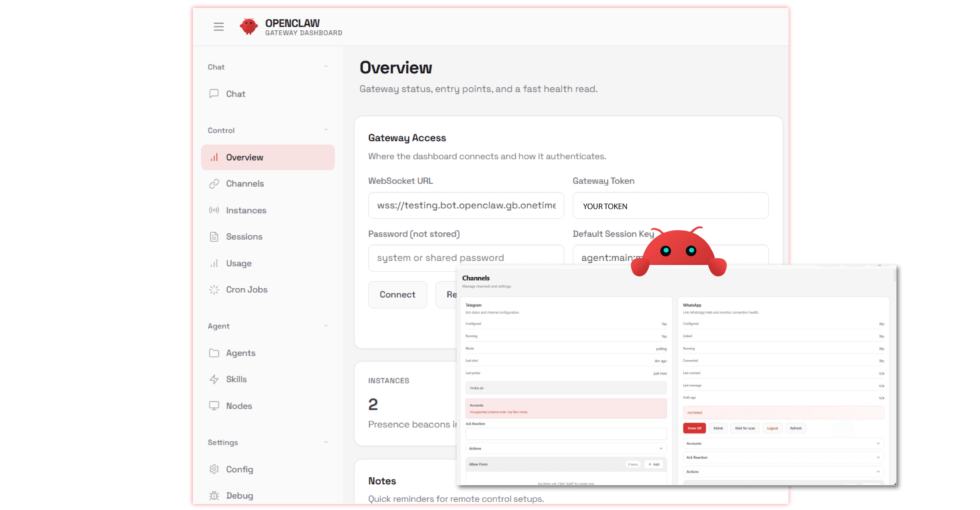Screen dimensions: 980x510
Task: Open Cron Jobs spinner icon
Action: coord(214,290)
